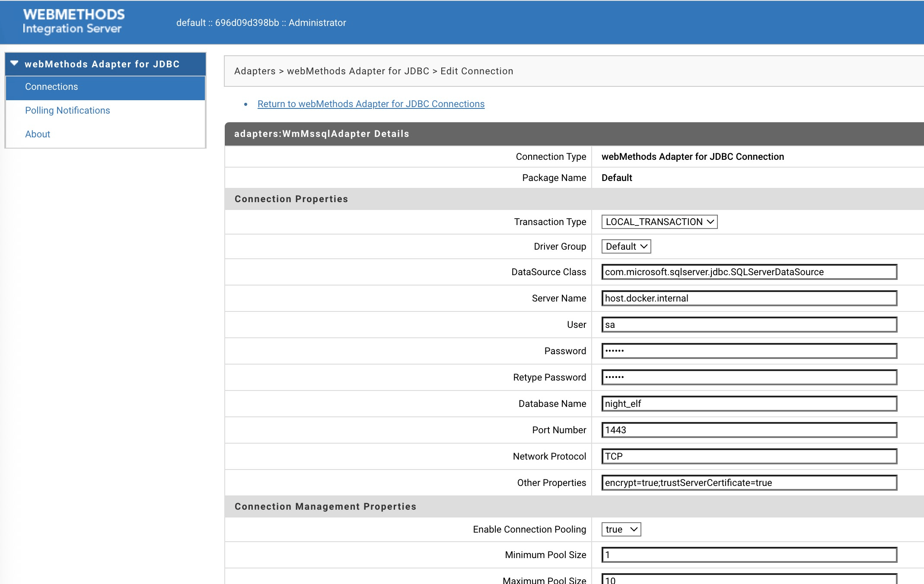Screen dimensions: 924x584
Task: Follow Return to webMethods Adapter for JDBC Connections link
Action: coord(371,104)
